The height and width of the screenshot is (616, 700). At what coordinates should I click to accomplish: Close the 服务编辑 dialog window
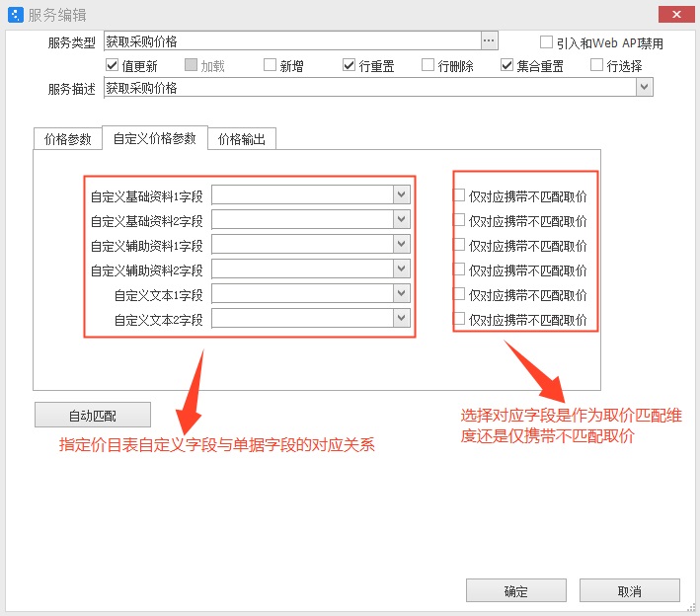[x=674, y=14]
